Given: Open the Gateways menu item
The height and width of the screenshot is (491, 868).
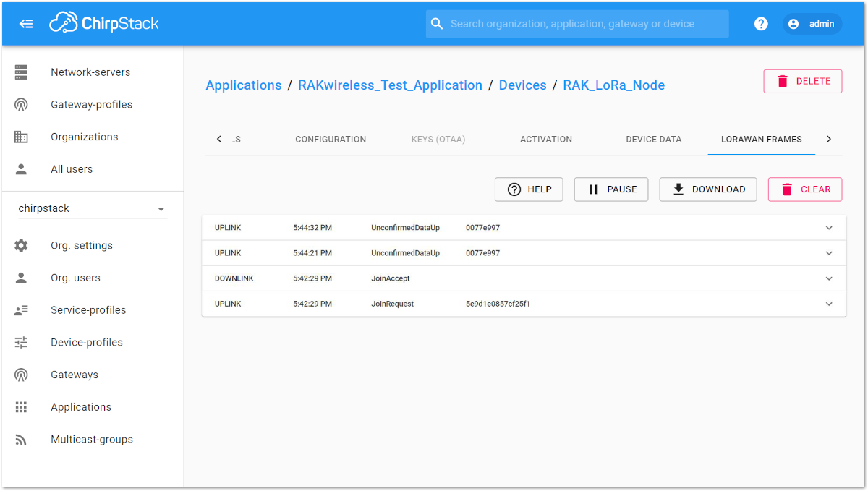Looking at the screenshot, I should click(x=93, y=375).
